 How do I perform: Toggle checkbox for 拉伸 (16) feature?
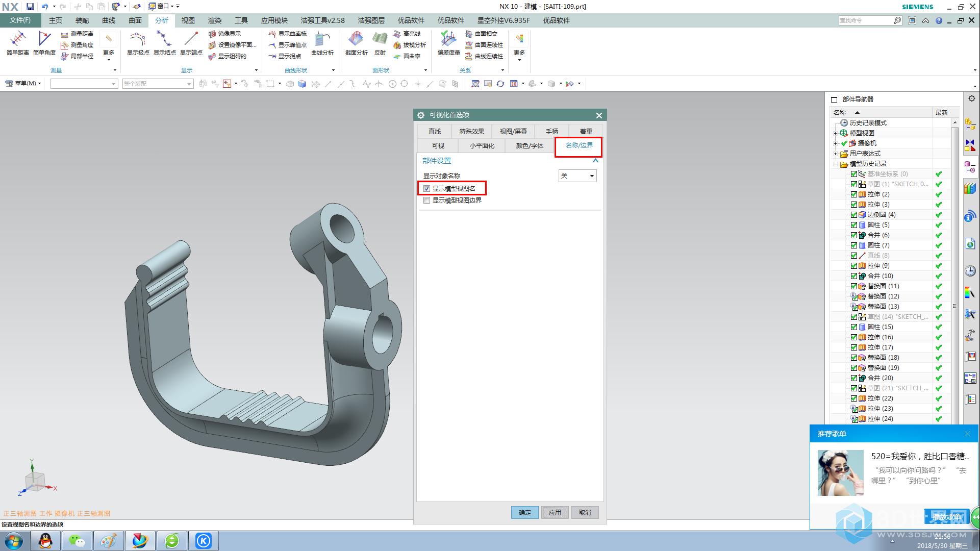854,337
